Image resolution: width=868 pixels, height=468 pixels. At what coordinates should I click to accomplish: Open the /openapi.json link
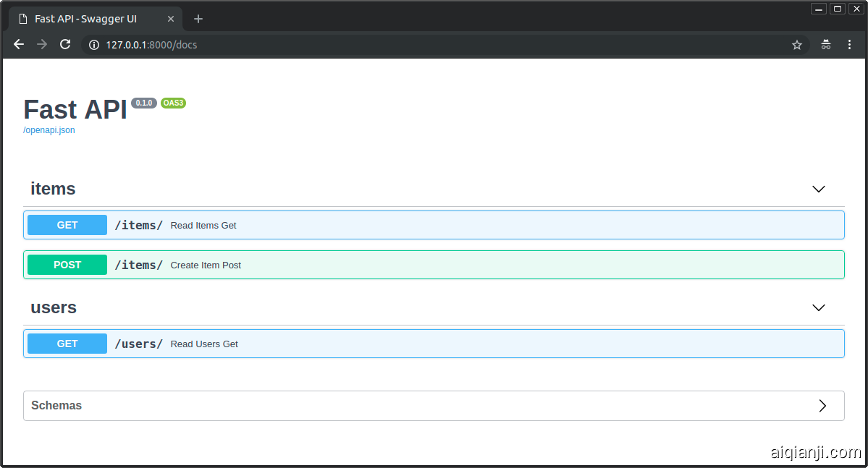tap(49, 130)
